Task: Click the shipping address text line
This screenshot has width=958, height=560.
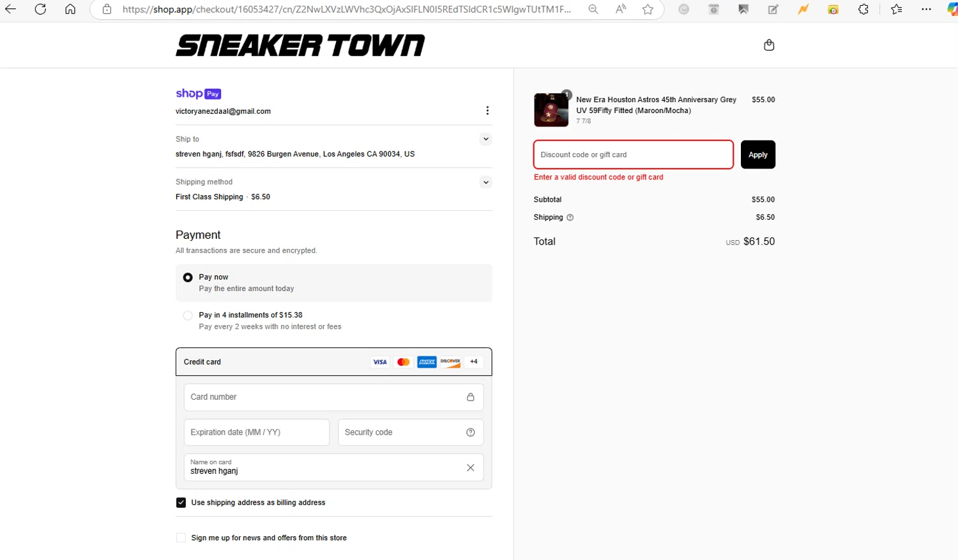Action: click(295, 154)
